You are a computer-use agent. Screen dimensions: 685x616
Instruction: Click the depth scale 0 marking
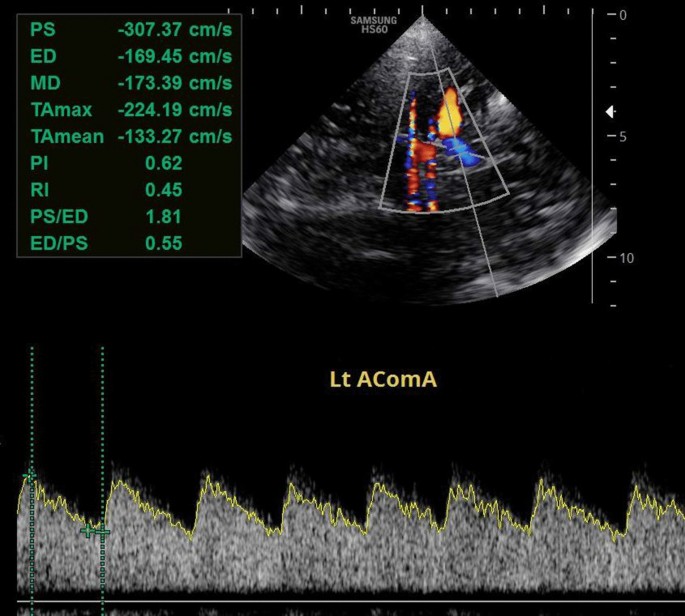click(621, 15)
